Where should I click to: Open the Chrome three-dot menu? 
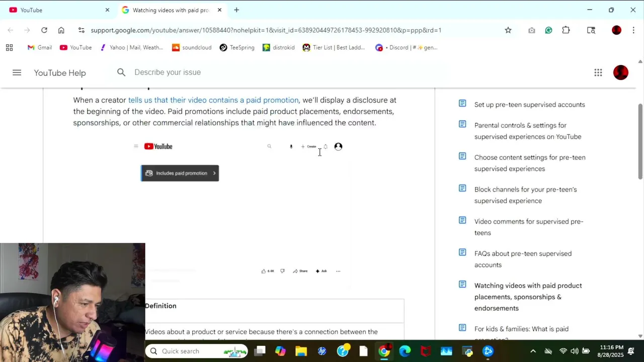[x=633, y=30]
